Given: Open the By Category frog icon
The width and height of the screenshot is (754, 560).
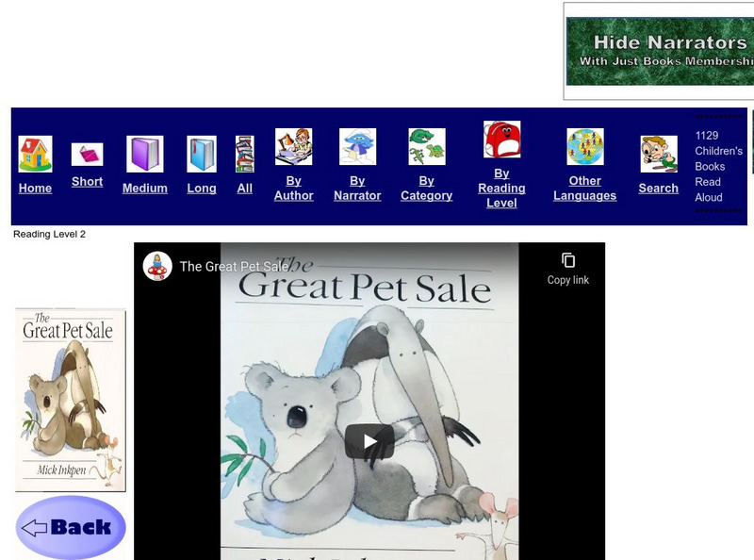Looking at the screenshot, I should click(426, 147).
